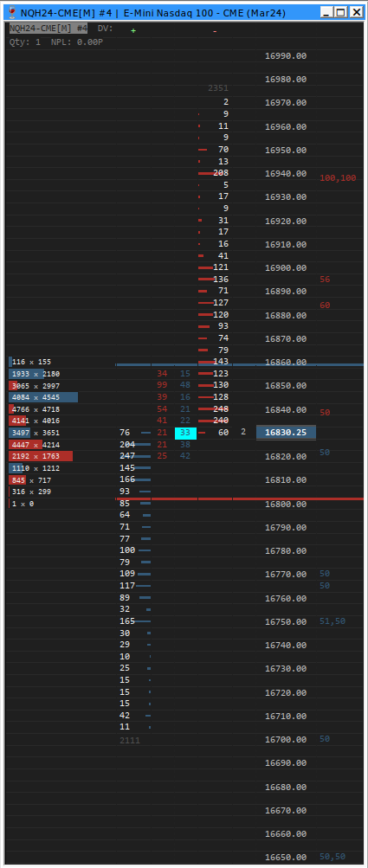Click price level 16900.00

286,268
